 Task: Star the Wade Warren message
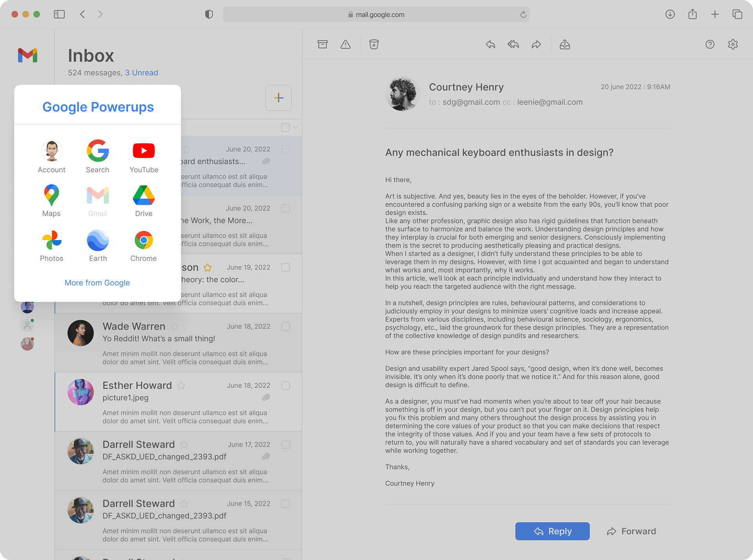click(175, 327)
